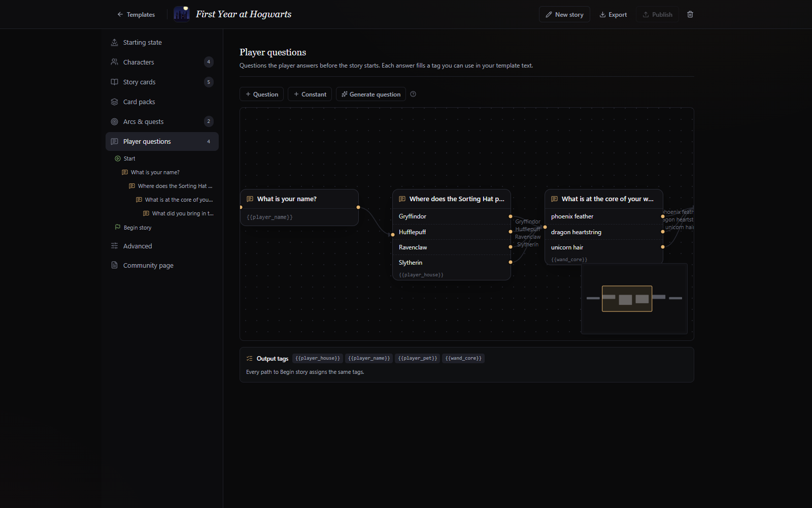The image size is (812, 508).
Task: Select the Sorting Hat question node header
Action: click(452, 199)
